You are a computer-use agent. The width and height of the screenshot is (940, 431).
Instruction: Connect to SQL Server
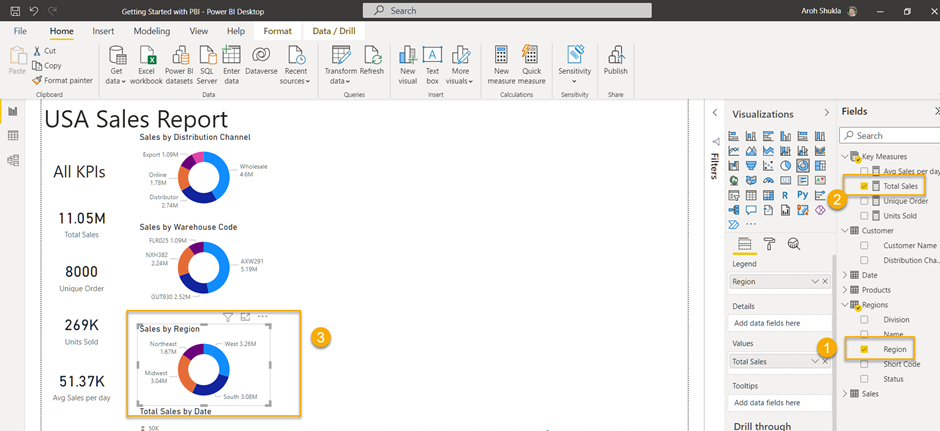point(207,65)
